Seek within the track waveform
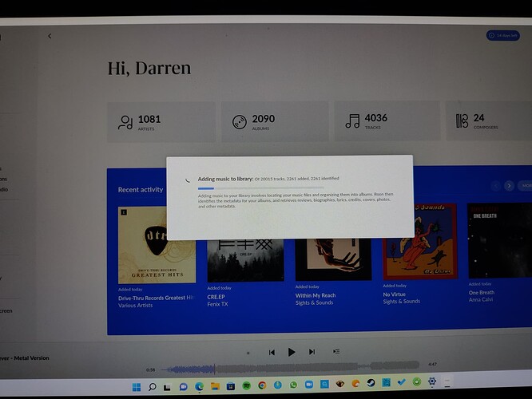 (x=292, y=367)
